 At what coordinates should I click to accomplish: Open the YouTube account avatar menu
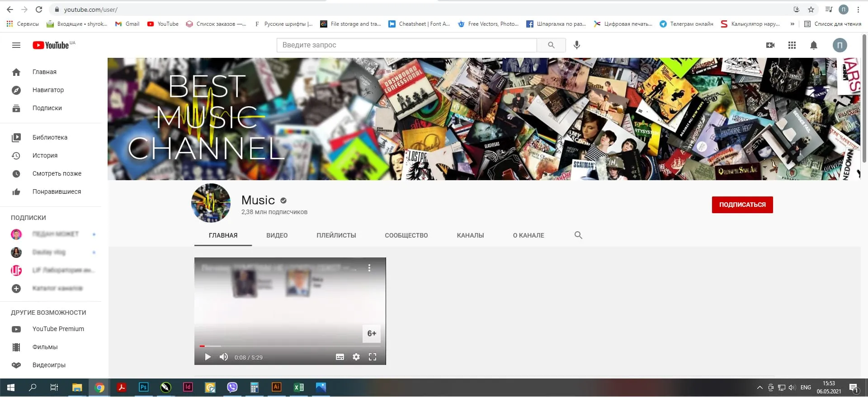coord(840,45)
